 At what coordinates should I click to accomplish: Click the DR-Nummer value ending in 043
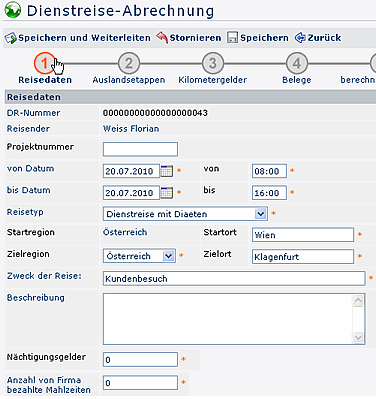click(x=155, y=113)
